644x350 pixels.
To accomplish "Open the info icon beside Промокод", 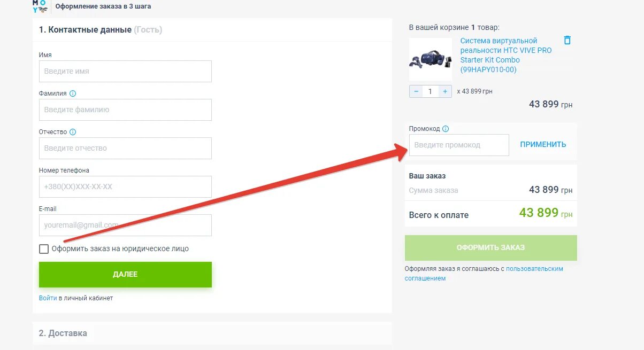I will coord(446,129).
